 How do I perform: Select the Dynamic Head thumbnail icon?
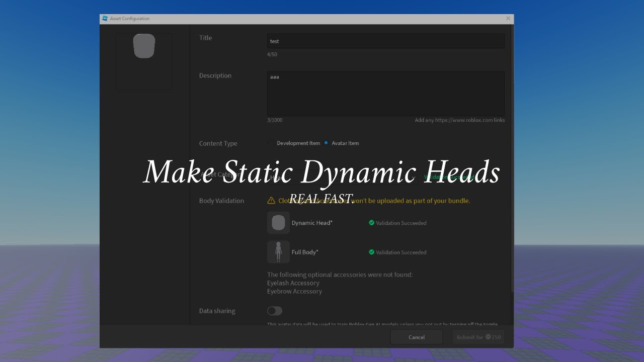click(278, 223)
